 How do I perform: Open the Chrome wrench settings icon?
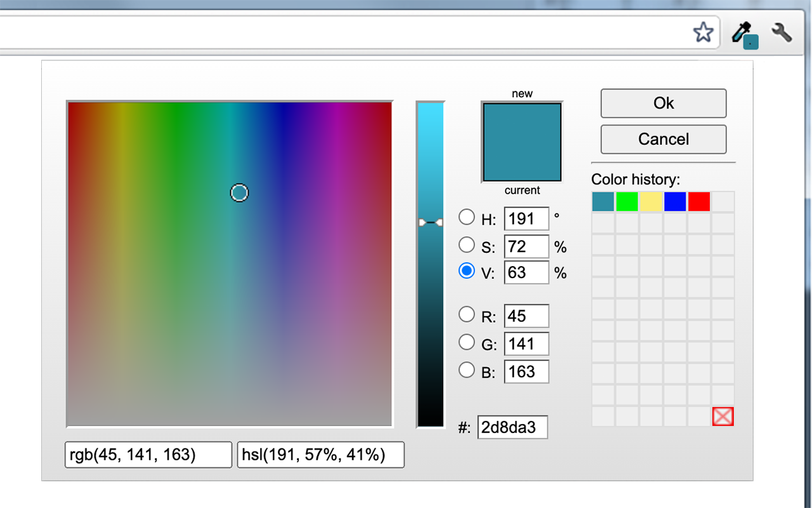coord(782,32)
